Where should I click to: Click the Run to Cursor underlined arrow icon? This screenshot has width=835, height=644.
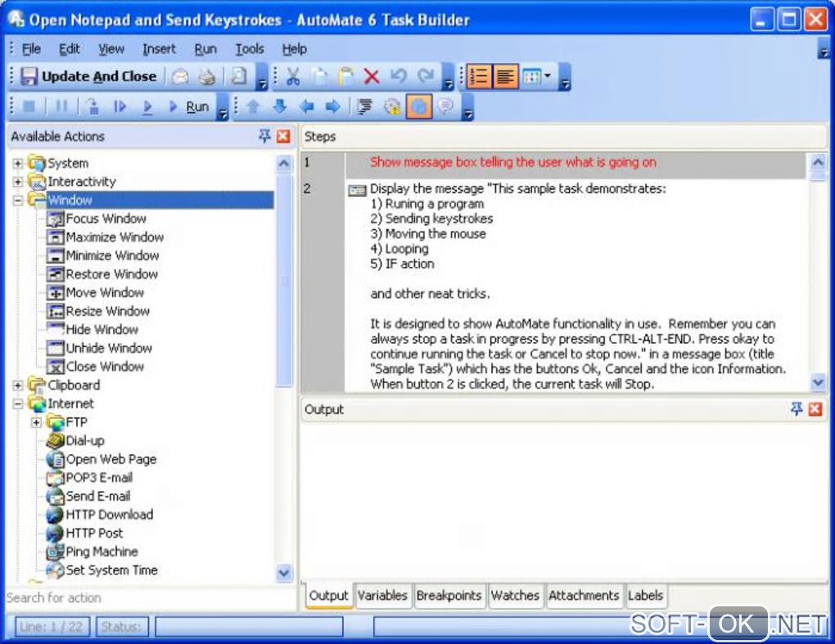tap(147, 107)
